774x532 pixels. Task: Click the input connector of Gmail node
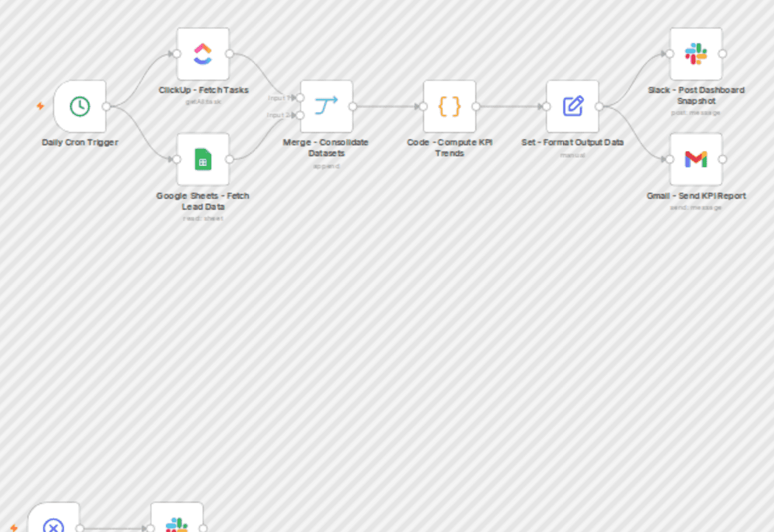pos(670,159)
